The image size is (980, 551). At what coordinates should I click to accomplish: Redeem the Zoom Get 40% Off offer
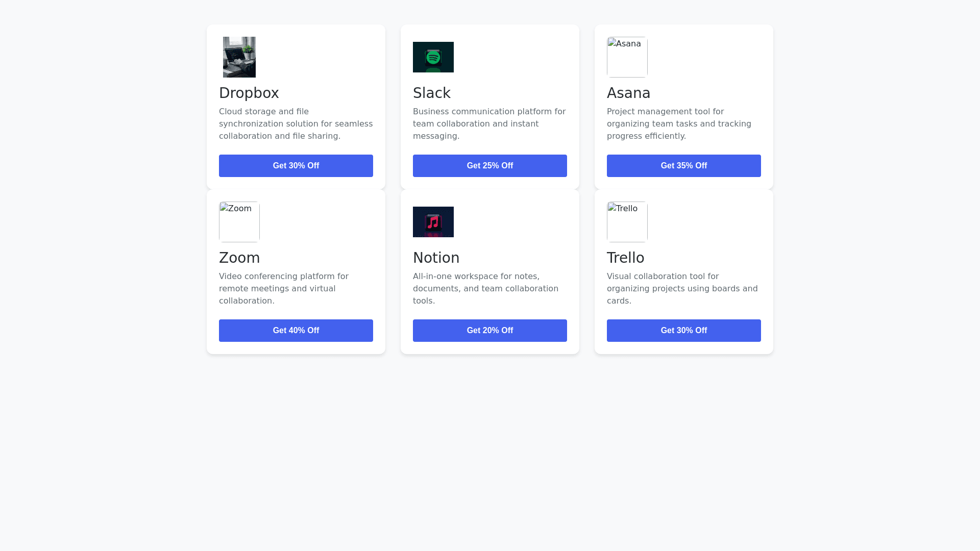[x=296, y=331]
